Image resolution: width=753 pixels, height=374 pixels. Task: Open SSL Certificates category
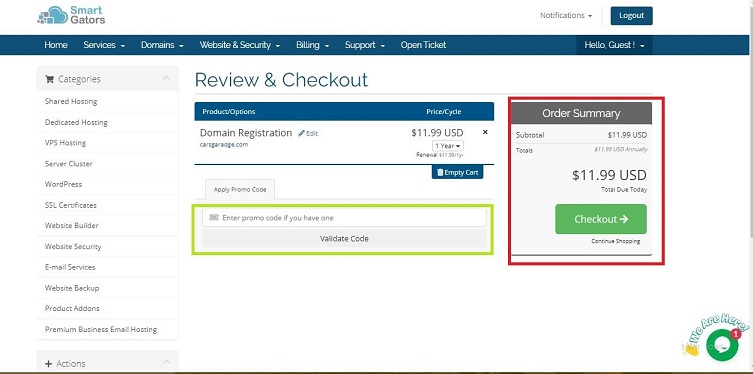coord(71,205)
